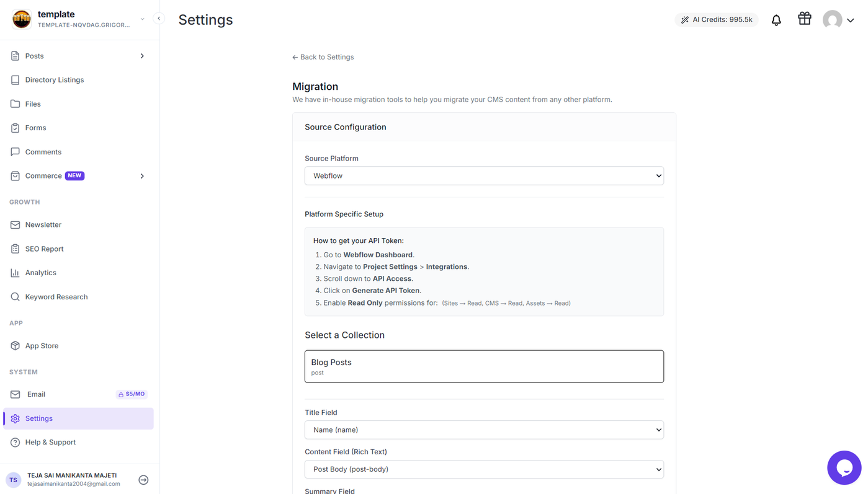Click the AI Credits badge

pos(717,20)
